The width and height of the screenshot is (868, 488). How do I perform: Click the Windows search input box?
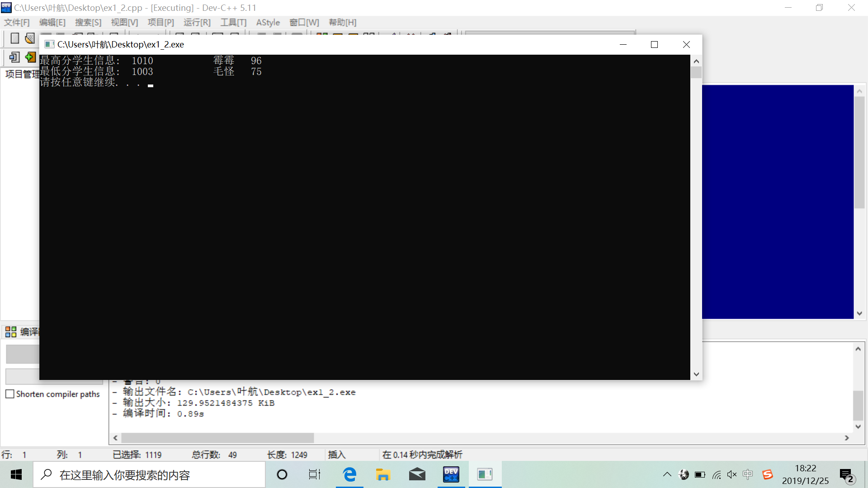click(149, 475)
